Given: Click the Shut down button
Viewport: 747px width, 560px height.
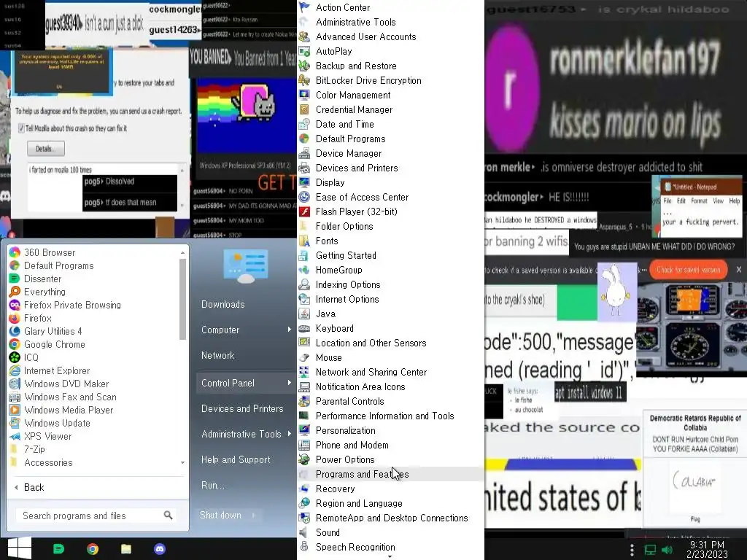Looking at the screenshot, I should tap(220, 516).
